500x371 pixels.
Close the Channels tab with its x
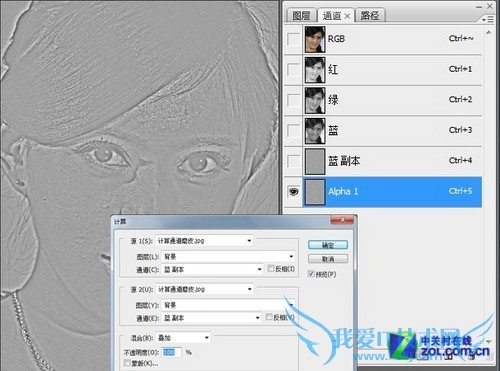pos(347,16)
